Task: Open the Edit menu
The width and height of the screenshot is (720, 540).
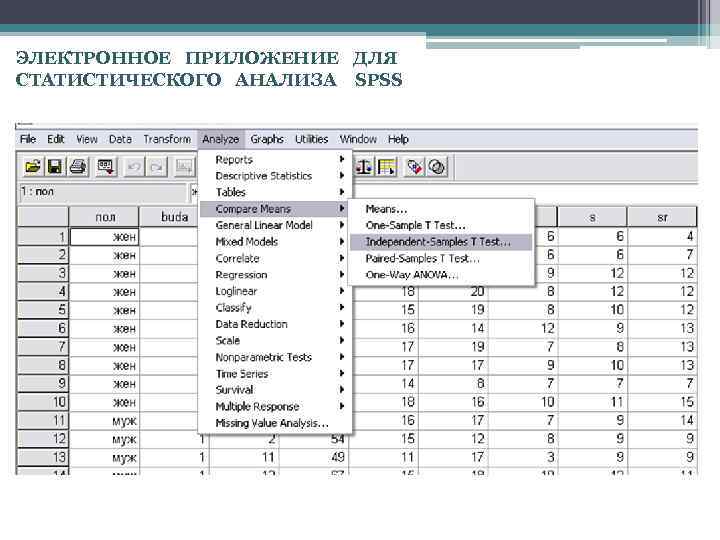Action: pyautogui.click(x=56, y=139)
